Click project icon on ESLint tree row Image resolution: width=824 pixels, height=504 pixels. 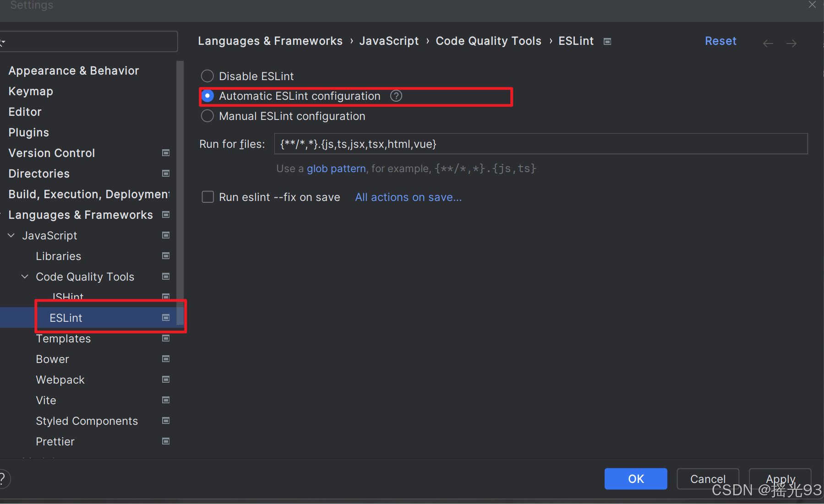[x=166, y=318]
